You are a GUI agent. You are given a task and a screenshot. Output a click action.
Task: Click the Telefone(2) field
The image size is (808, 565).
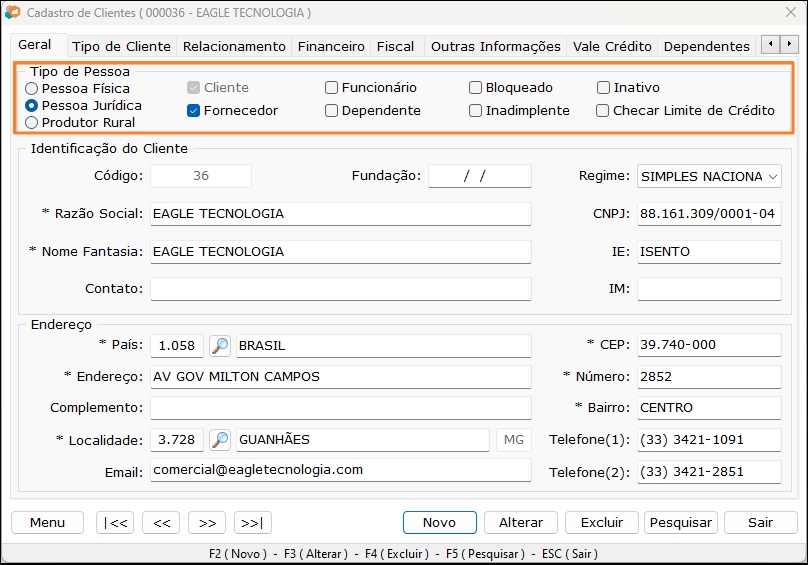(x=709, y=472)
